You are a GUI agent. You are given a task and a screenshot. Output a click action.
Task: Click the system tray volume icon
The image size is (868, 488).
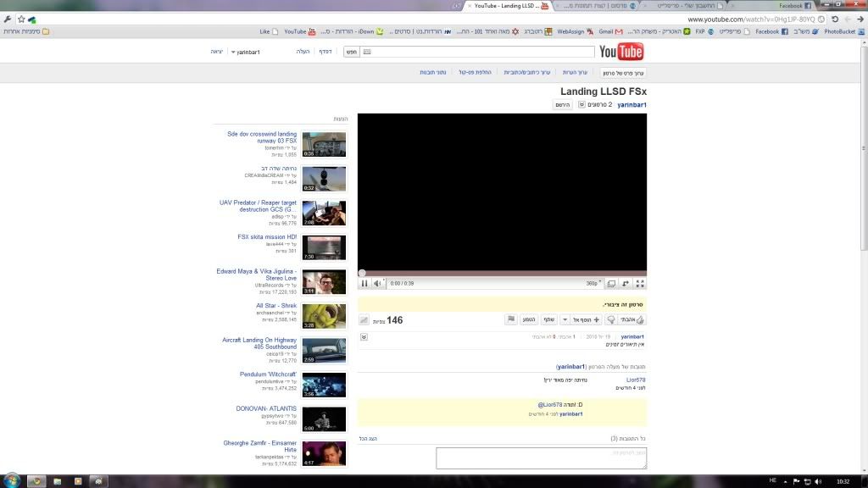click(x=818, y=481)
